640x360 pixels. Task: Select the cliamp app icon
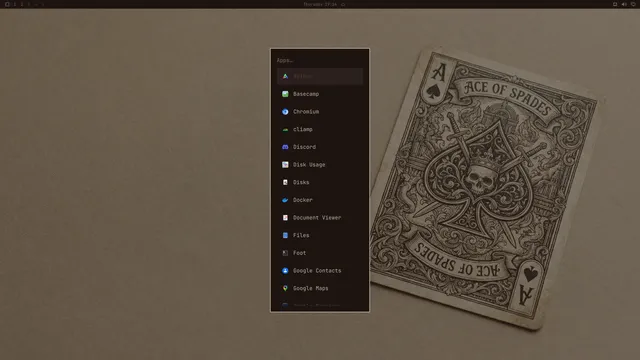tap(285, 129)
